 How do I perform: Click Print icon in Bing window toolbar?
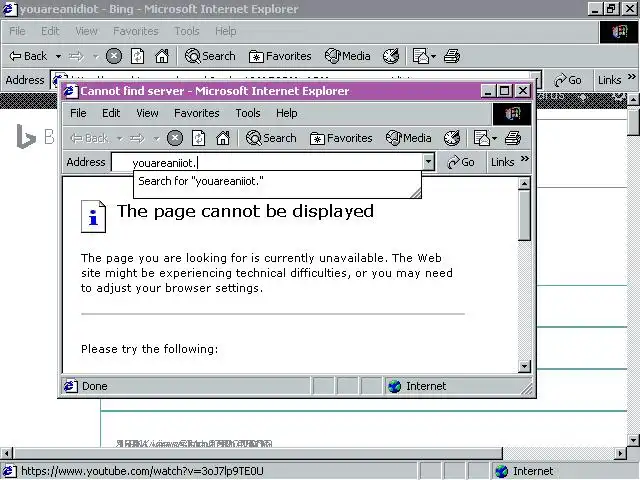[452, 56]
